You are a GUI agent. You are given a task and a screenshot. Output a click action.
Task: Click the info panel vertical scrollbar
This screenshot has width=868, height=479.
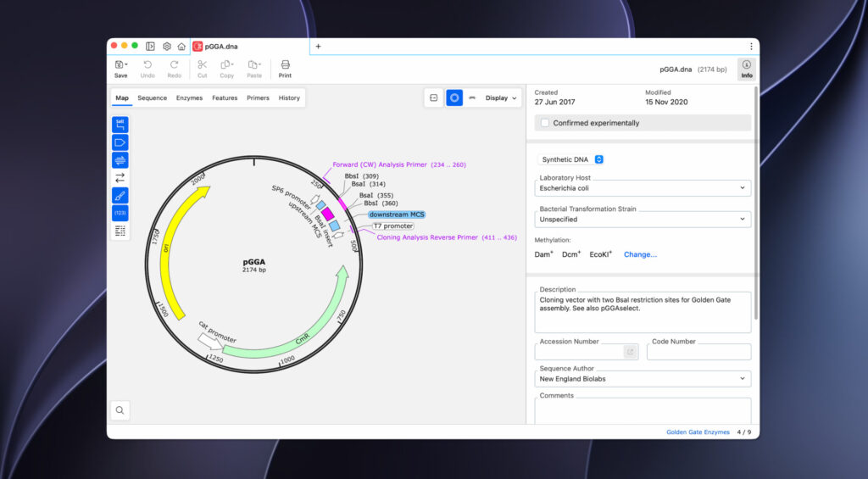(x=755, y=202)
